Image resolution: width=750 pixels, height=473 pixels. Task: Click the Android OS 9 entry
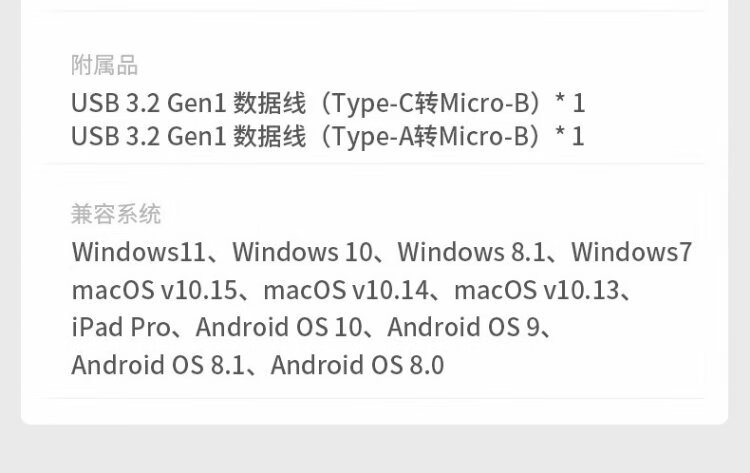462,327
